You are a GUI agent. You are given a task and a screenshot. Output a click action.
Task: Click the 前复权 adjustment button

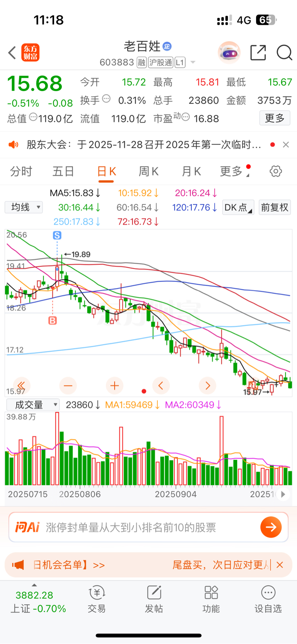point(275,208)
